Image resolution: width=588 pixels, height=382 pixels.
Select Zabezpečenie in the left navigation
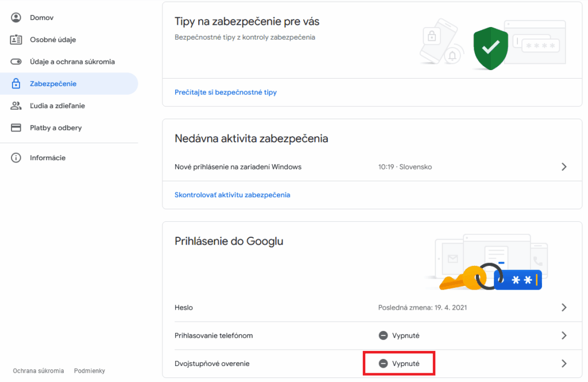[x=53, y=84]
